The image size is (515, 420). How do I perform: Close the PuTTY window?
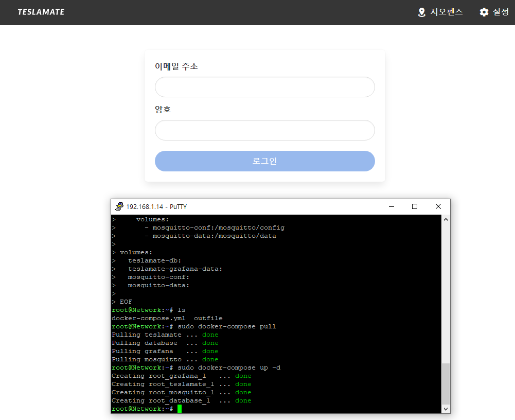point(438,206)
